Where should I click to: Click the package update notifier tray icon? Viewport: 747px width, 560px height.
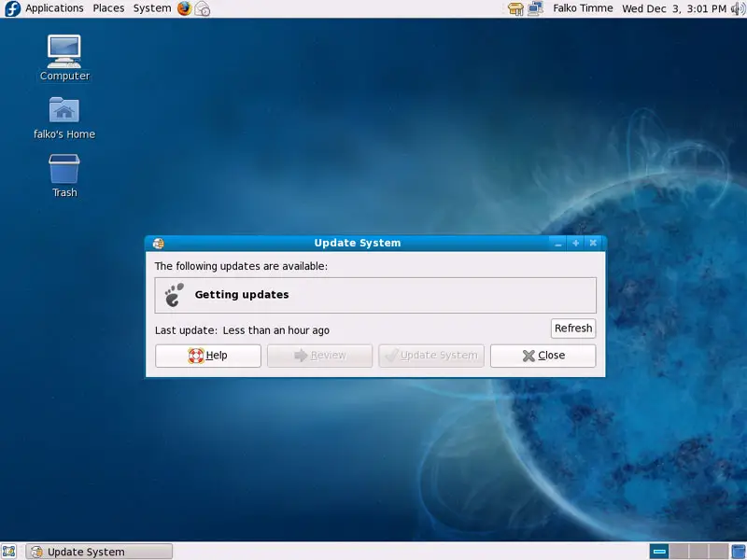click(x=515, y=8)
